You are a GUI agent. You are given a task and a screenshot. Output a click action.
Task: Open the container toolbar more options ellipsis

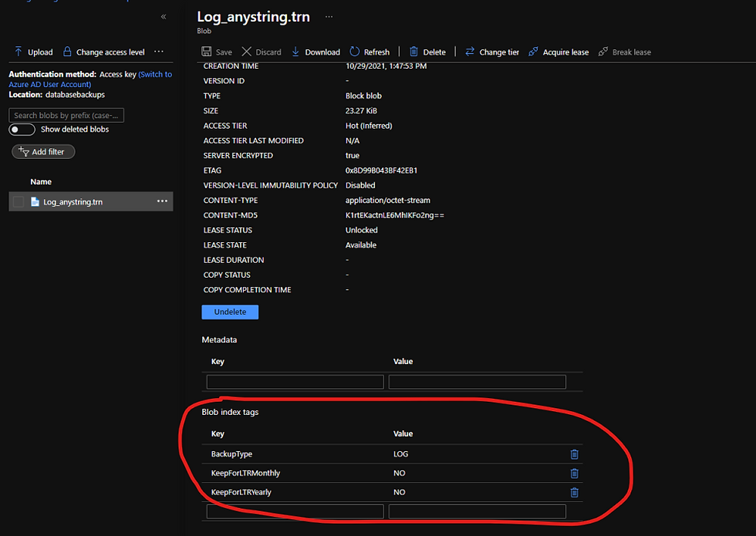(159, 52)
